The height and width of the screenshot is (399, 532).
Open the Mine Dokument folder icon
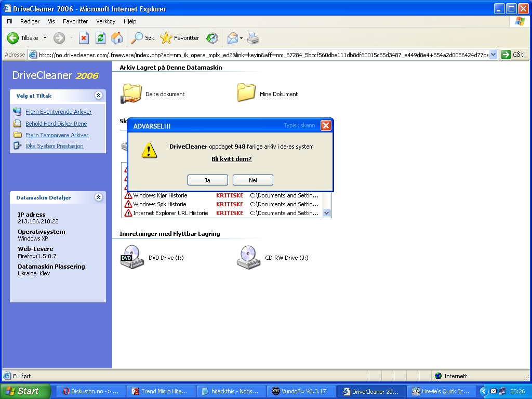[246, 92]
